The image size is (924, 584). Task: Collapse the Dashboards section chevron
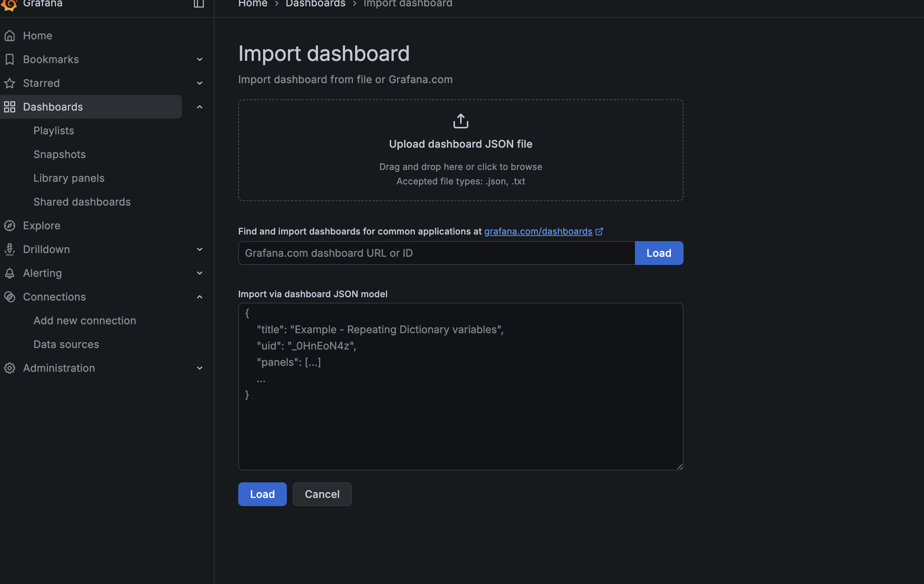tap(200, 107)
